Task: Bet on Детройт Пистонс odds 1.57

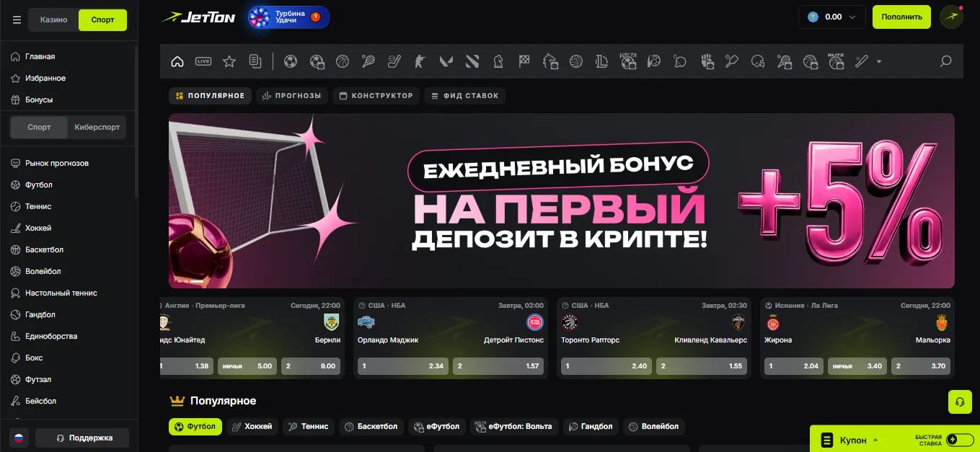Action: pos(498,366)
